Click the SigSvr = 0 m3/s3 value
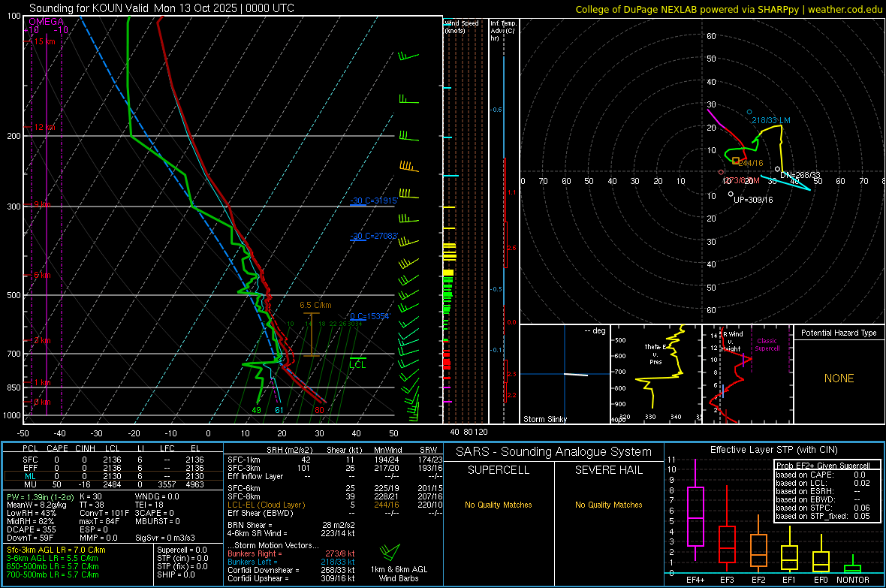 (165, 538)
